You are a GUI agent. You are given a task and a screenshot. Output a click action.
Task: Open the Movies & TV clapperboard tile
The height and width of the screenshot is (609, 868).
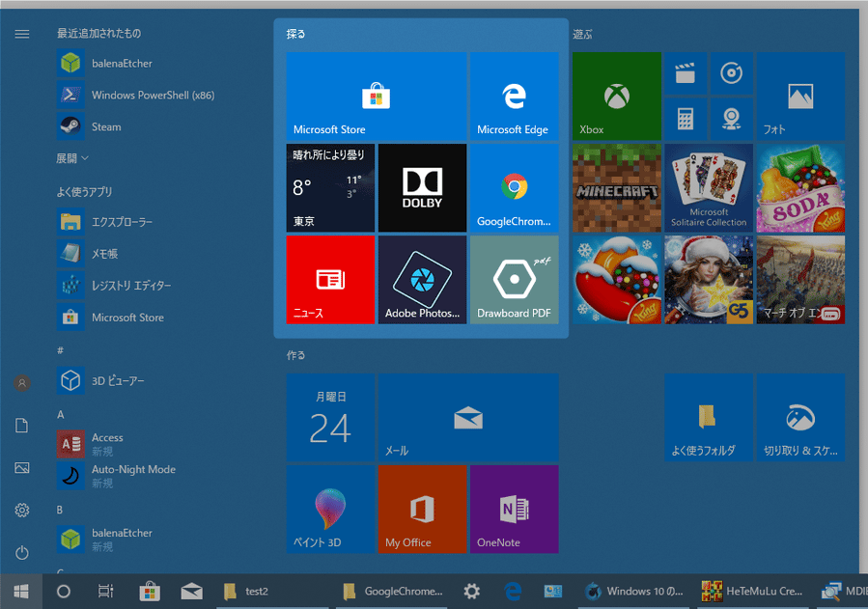click(x=686, y=73)
